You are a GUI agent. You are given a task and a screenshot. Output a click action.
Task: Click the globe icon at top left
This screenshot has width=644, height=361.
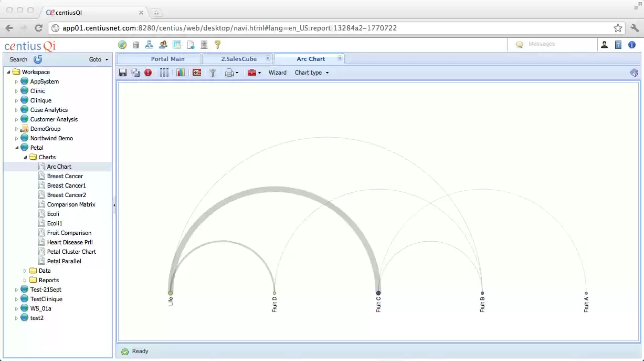[x=122, y=44]
